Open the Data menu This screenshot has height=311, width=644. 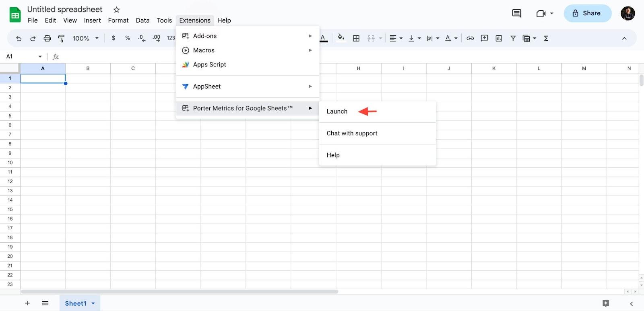pos(142,20)
